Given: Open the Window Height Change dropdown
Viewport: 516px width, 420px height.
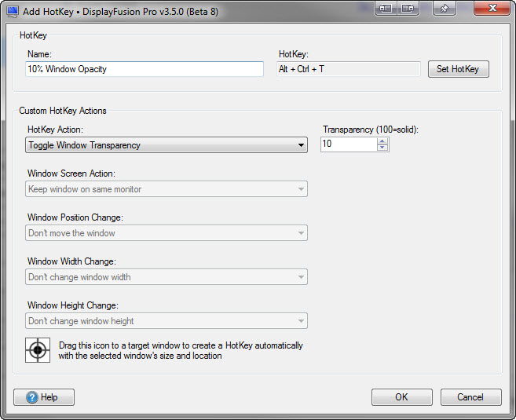Looking at the screenshot, I should 167,321.
